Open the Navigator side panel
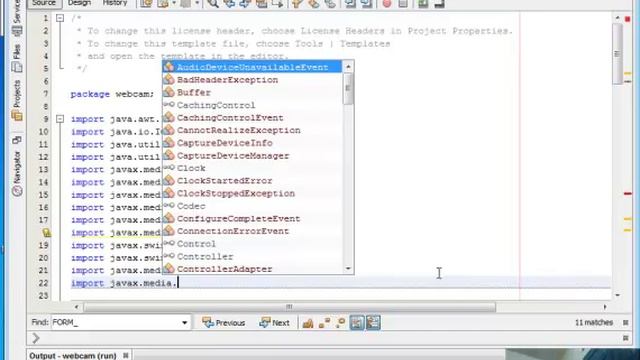 coord(17,173)
